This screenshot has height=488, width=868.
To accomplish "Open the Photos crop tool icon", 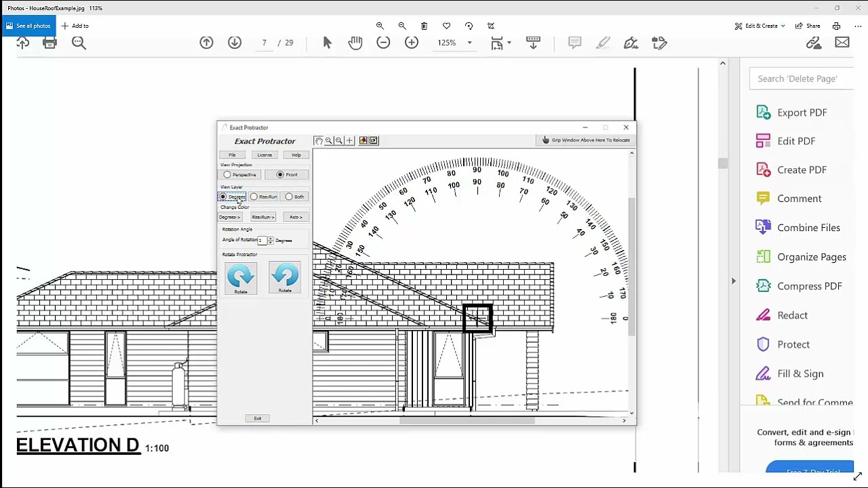I will [x=491, y=26].
